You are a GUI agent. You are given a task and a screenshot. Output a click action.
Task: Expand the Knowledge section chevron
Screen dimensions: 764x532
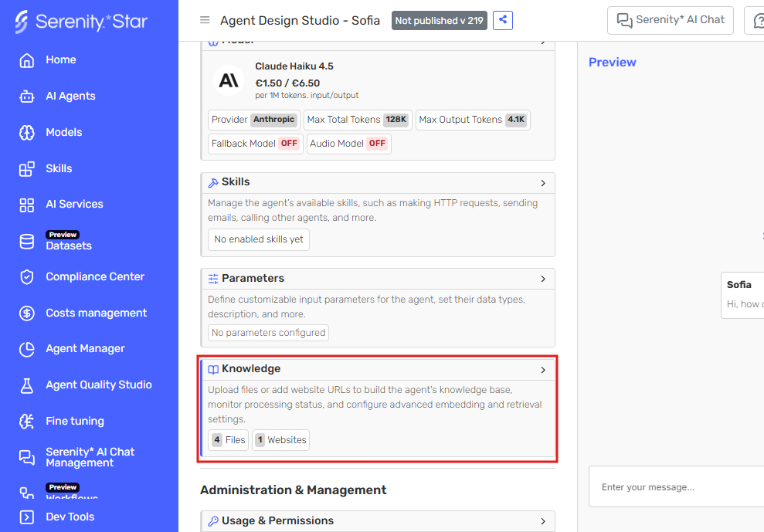tap(543, 371)
